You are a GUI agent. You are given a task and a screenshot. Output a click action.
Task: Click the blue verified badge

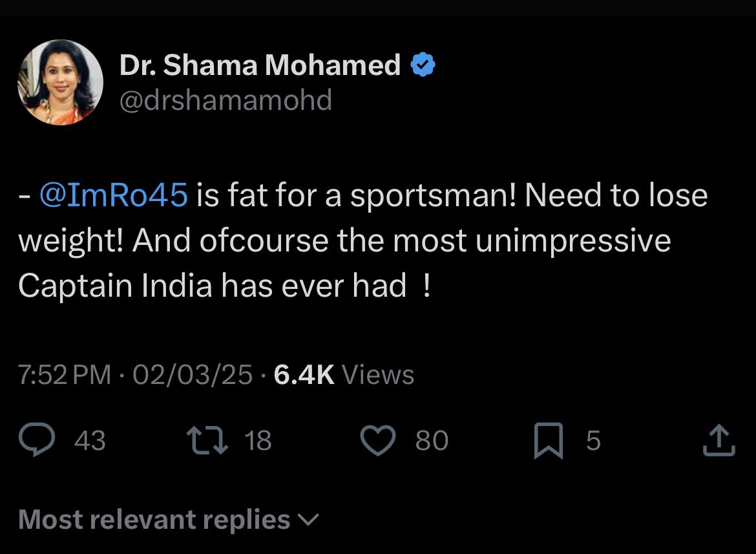click(x=423, y=65)
